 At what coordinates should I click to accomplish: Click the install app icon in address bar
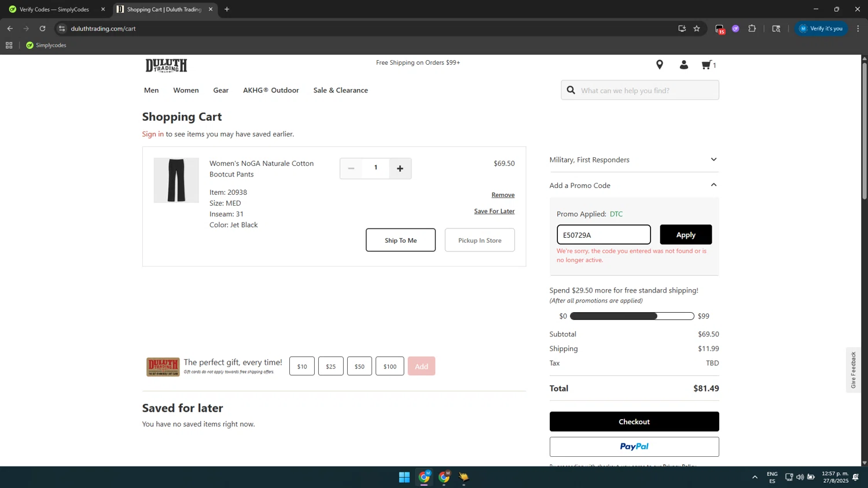point(682,28)
